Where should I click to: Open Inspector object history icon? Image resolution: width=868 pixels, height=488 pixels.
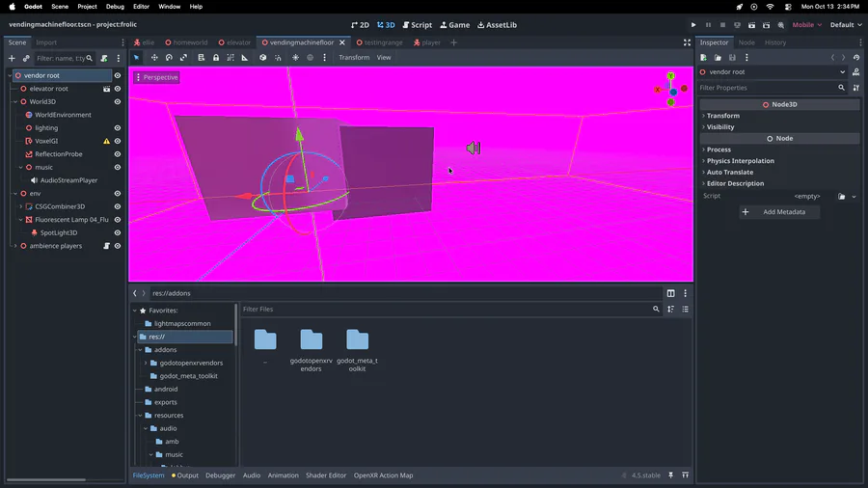(856, 58)
